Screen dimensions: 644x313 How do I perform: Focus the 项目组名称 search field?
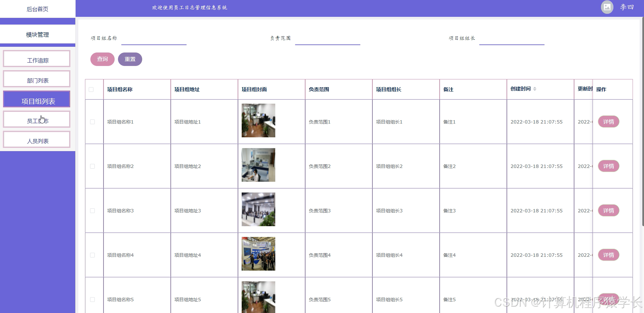154,39
